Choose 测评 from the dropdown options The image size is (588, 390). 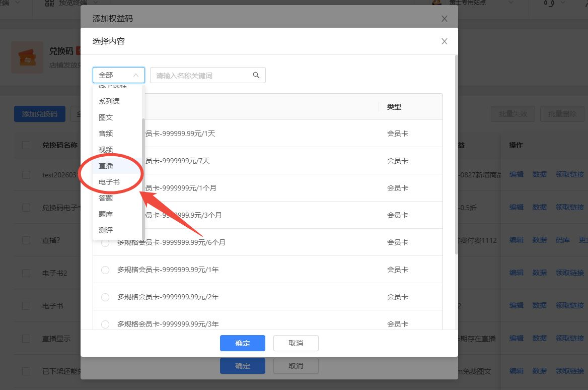click(x=106, y=230)
